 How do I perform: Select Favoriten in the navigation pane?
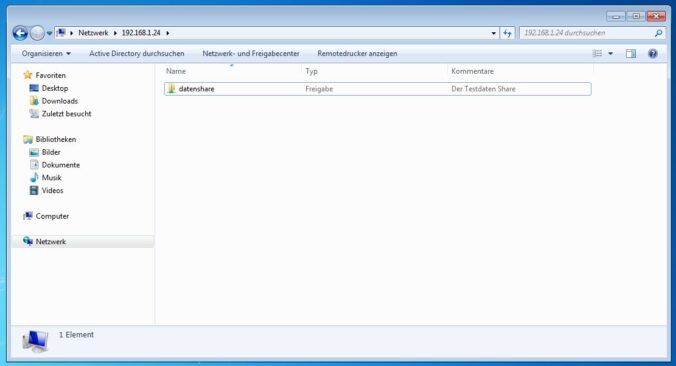point(50,75)
